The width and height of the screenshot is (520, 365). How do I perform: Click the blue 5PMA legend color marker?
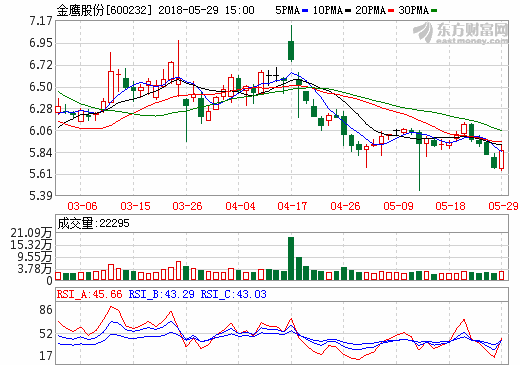pyautogui.click(x=305, y=11)
